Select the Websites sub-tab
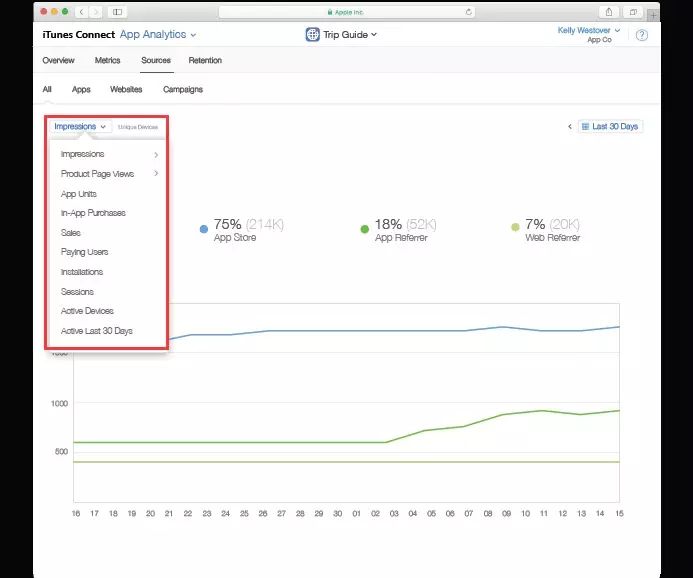 [x=126, y=89]
